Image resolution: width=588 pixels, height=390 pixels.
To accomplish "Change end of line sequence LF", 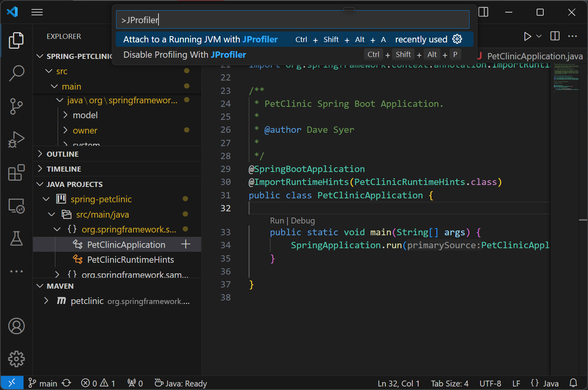I will [x=516, y=383].
